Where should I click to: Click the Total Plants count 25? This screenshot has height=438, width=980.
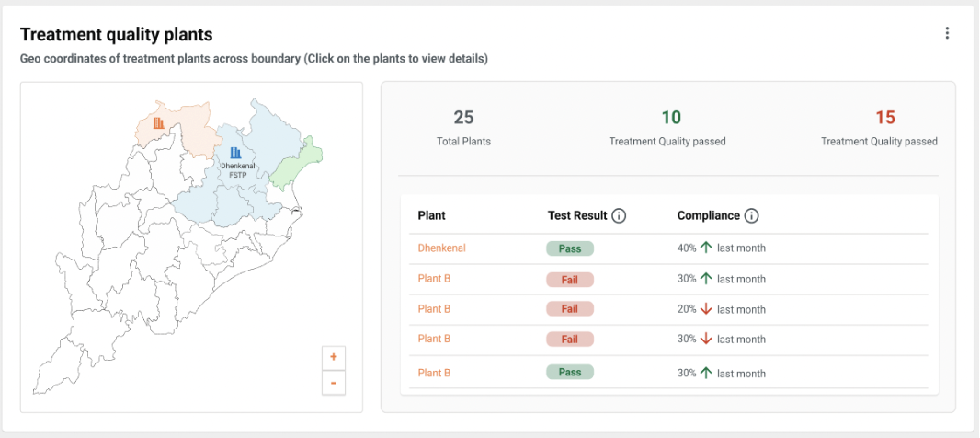coord(463,118)
